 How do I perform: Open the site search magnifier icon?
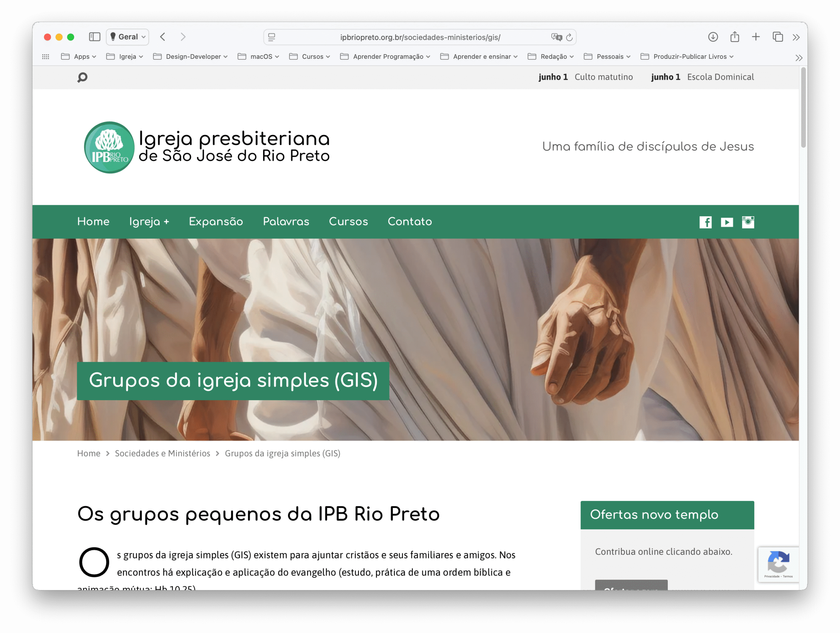82,77
